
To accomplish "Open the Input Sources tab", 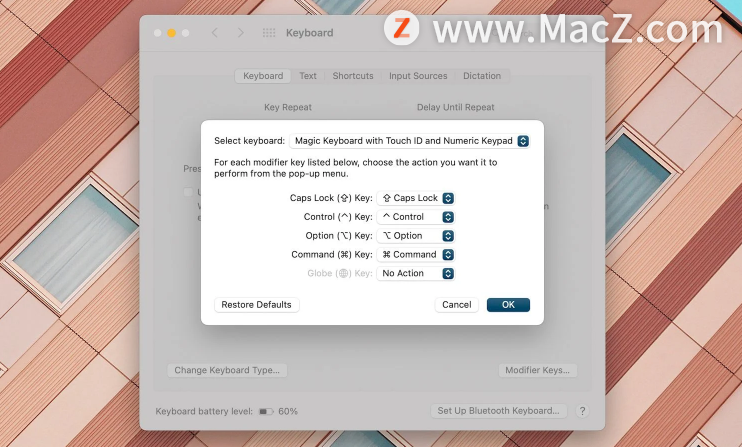I will click(x=418, y=76).
